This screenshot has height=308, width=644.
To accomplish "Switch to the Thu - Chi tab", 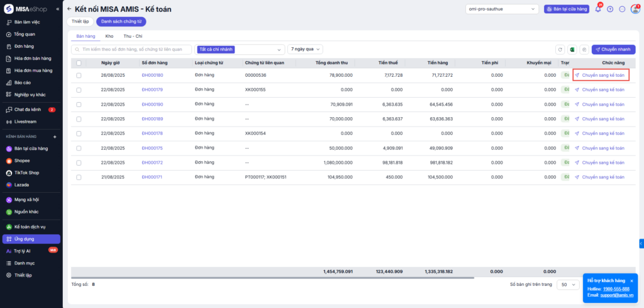I will [133, 36].
